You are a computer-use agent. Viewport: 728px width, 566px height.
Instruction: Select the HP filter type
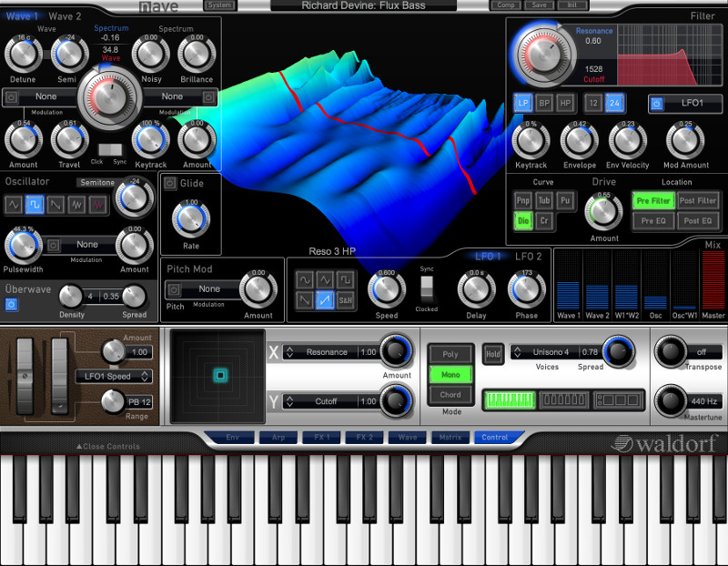click(565, 104)
